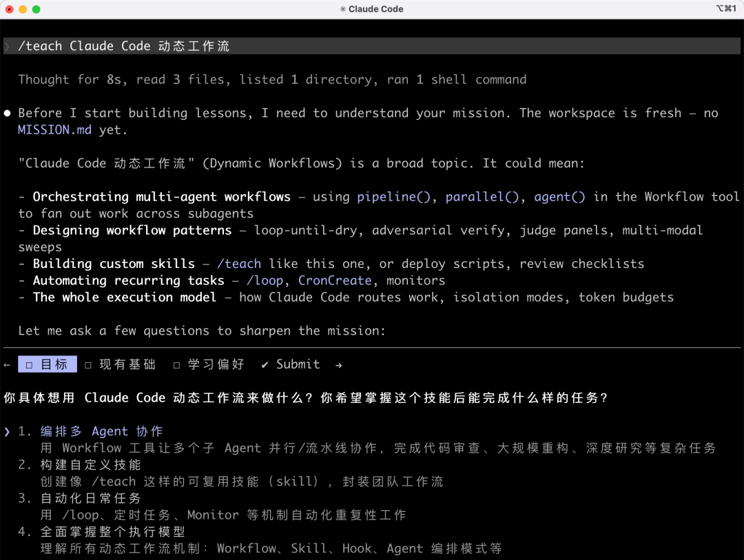This screenshot has height=560, width=744.
Task: Click the right arrow after Submit
Action: click(338, 365)
